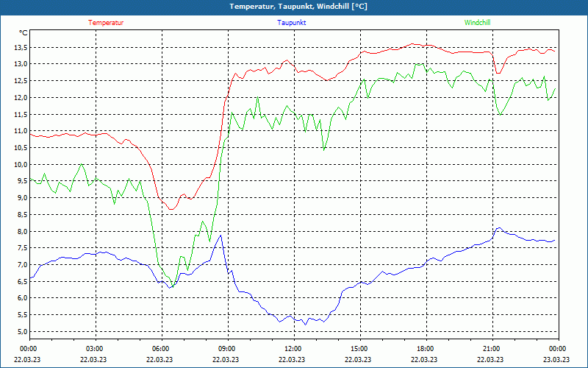Screen dimensions: 588x368
Task: Click the 7,5 y-axis value
Action: click(23, 248)
